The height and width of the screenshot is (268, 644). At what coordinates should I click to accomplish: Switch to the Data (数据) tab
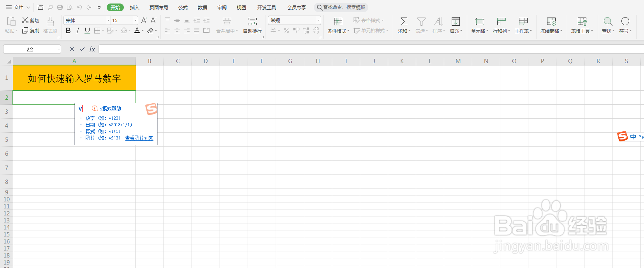202,7
